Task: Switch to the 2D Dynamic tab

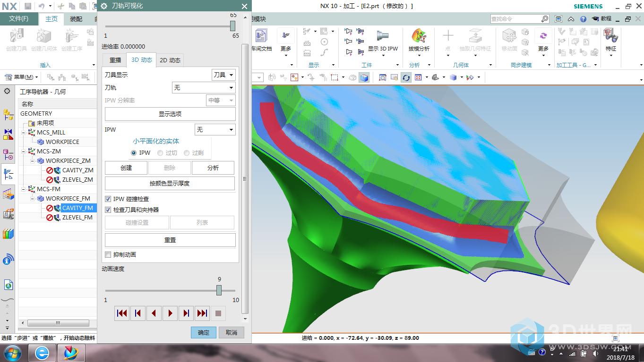Action: click(x=170, y=60)
